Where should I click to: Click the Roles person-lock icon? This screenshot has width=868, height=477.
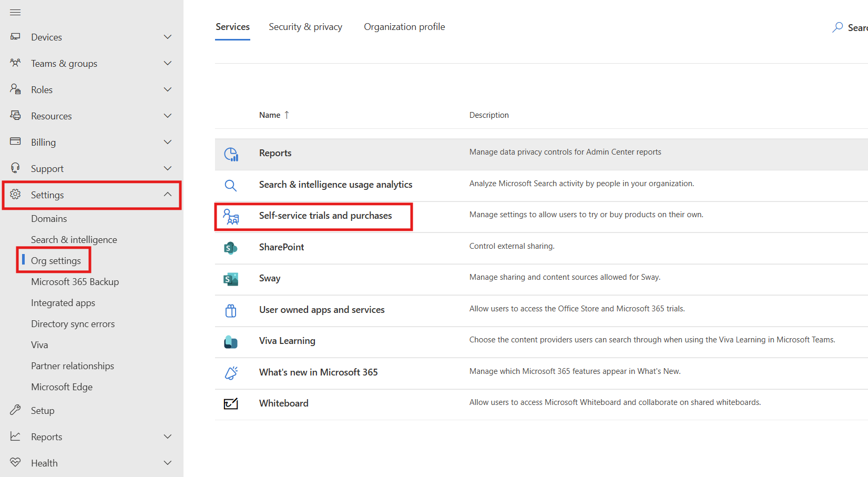pyautogui.click(x=15, y=89)
